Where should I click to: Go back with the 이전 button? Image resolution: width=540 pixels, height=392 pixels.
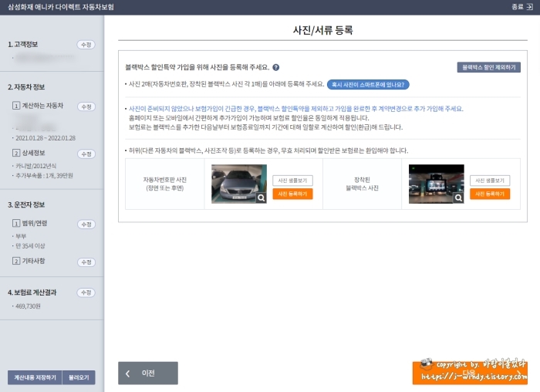point(148,373)
